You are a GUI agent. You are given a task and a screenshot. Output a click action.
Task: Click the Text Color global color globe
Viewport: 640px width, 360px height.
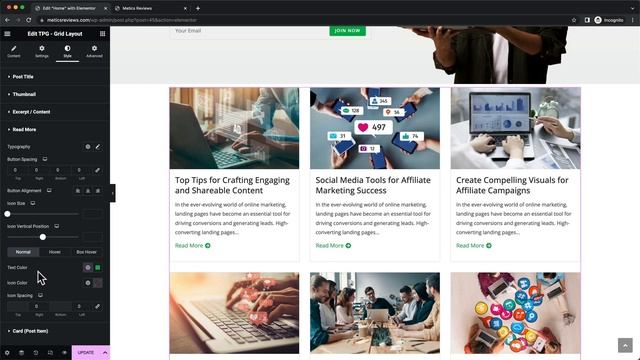coord(88,268)
